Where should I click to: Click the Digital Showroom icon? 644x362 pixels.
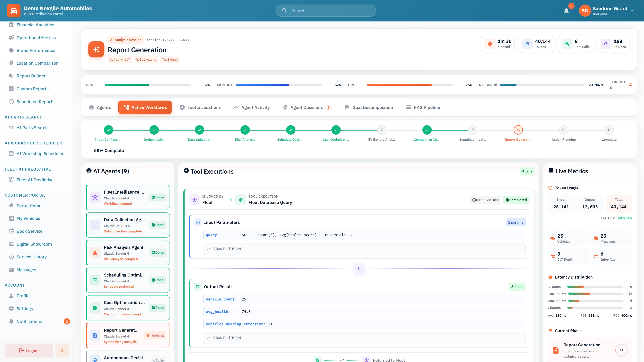pyautogui.click(x=11, y=244)
